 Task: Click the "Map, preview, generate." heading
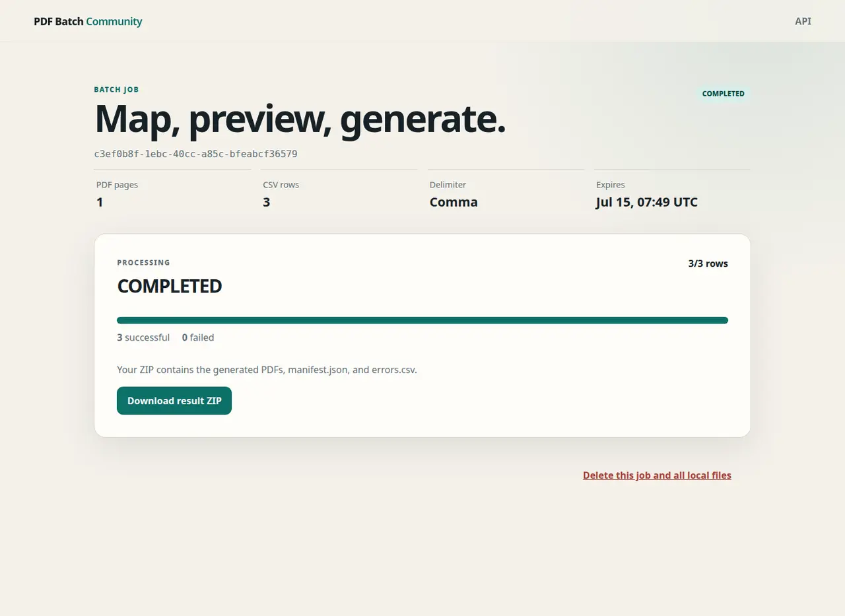(x=300, y=120)
